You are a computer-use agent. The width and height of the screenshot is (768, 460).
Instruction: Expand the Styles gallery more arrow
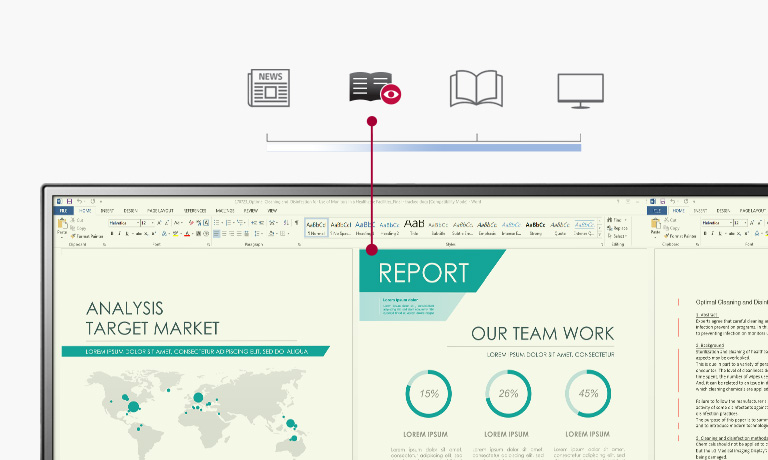[600, 233]
